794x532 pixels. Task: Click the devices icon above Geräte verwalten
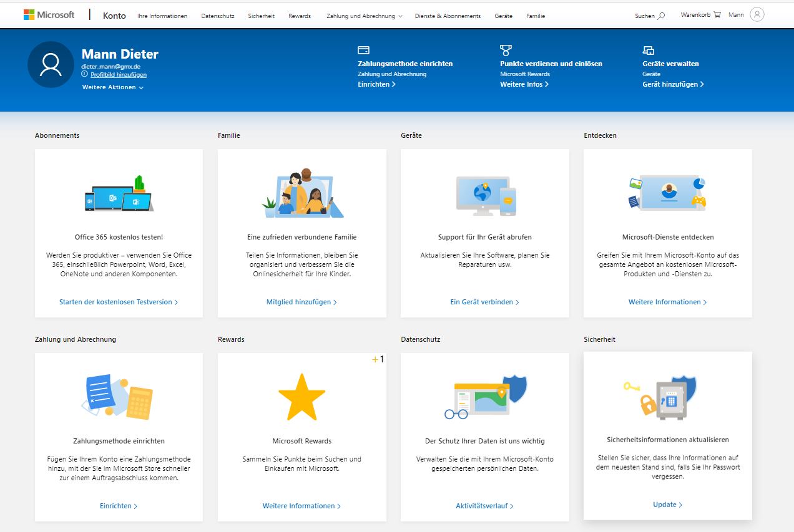pyautogui.click(x=648, y=50)
